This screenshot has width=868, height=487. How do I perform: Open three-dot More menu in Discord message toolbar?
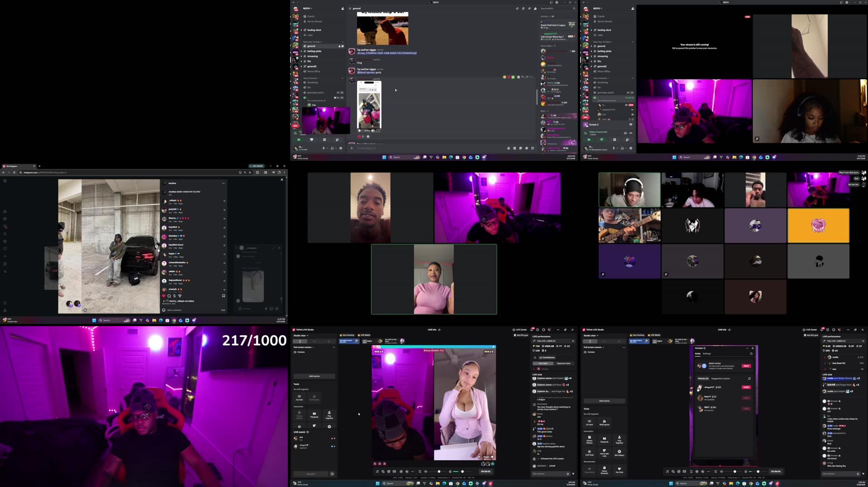[x=531, y=77]
